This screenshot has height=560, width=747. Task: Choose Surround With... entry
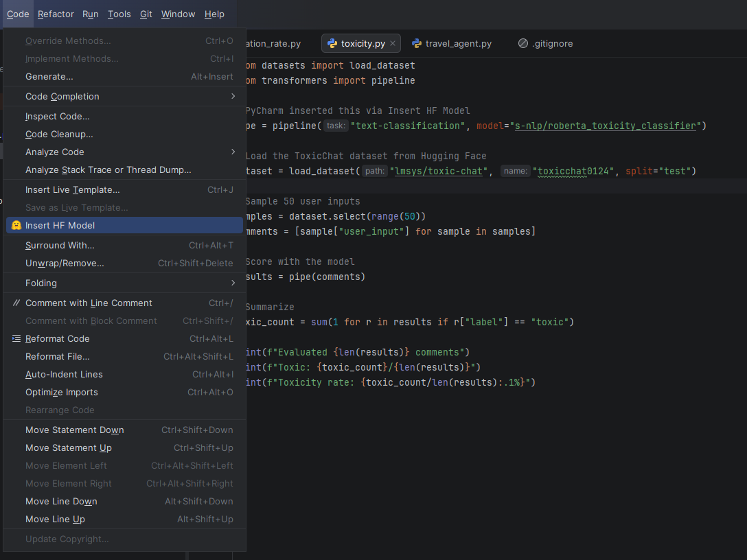(125, 245)
